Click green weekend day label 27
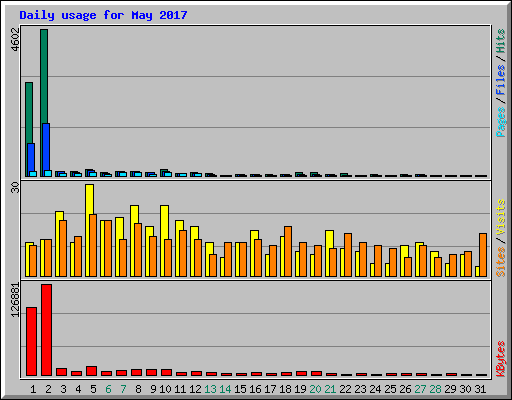Image resolution: width=512 pixels, height=400 pixels. pos(420,389)
